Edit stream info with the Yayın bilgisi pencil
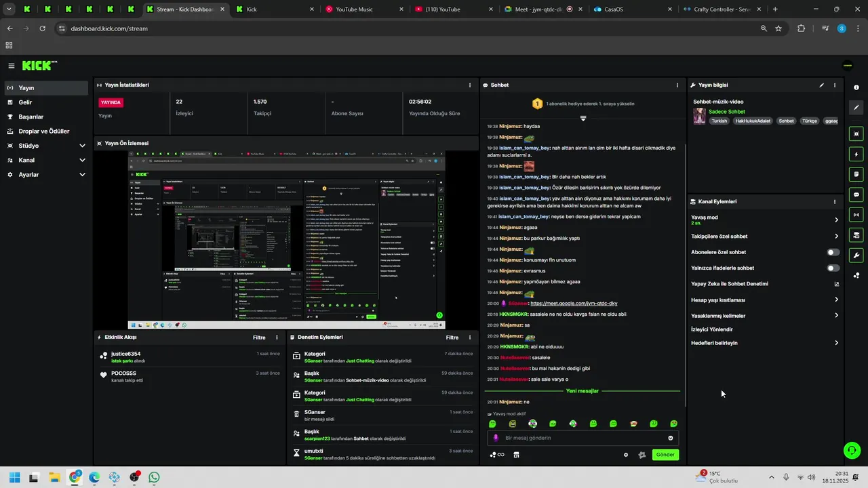This screenshot has width=868, height=488. [x=821, y=85]
